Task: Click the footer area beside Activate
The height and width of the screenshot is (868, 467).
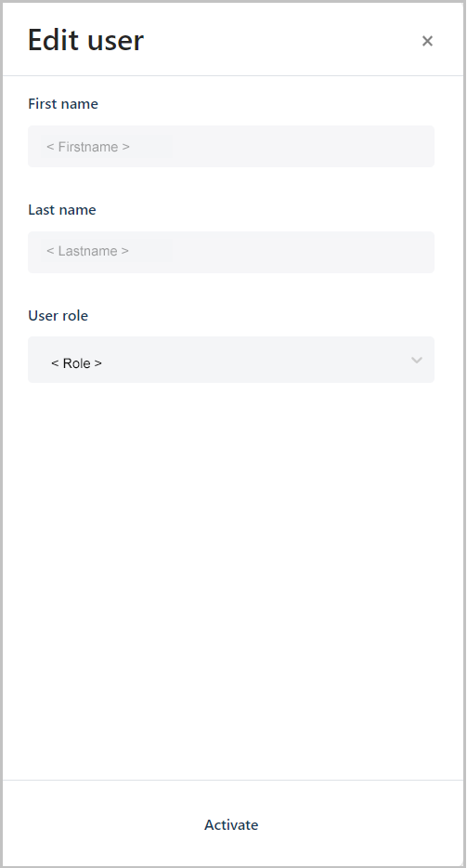Action: [359, 824]
